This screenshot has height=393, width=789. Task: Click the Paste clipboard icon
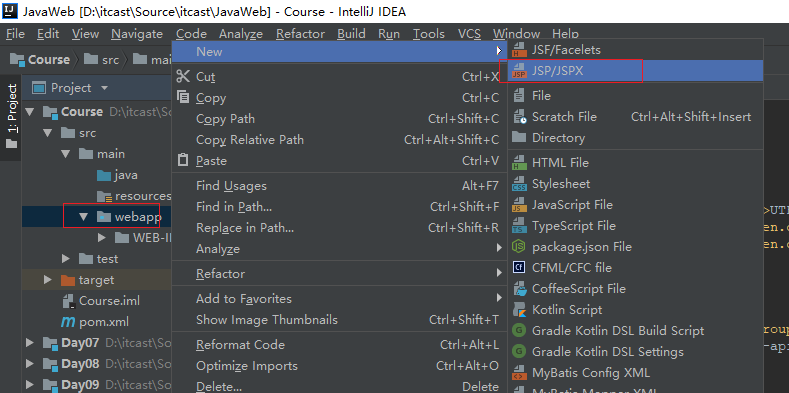pos(183,161)
